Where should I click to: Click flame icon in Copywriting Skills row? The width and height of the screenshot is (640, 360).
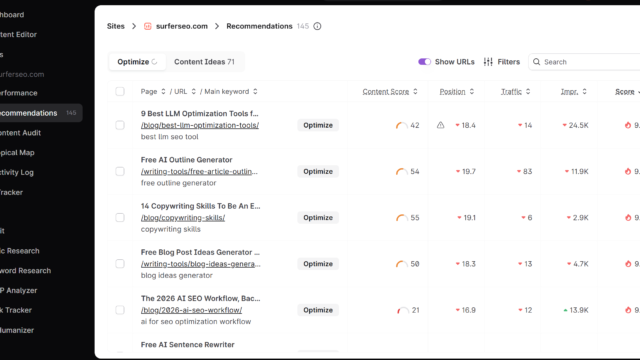click(628, 218)
